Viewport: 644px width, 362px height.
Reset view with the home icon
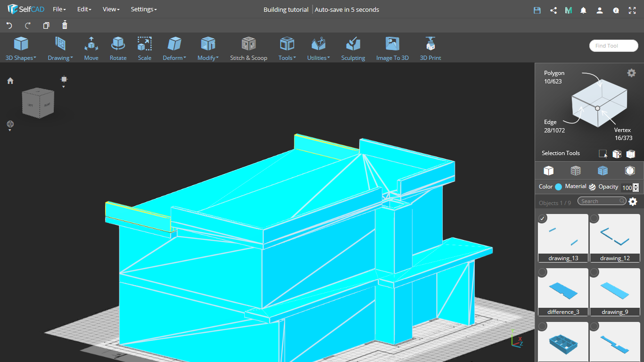tap(10, 81)
